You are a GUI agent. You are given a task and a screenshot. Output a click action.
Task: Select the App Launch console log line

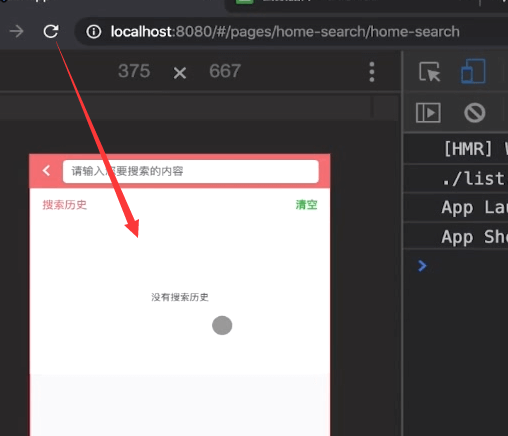[456, 207]
